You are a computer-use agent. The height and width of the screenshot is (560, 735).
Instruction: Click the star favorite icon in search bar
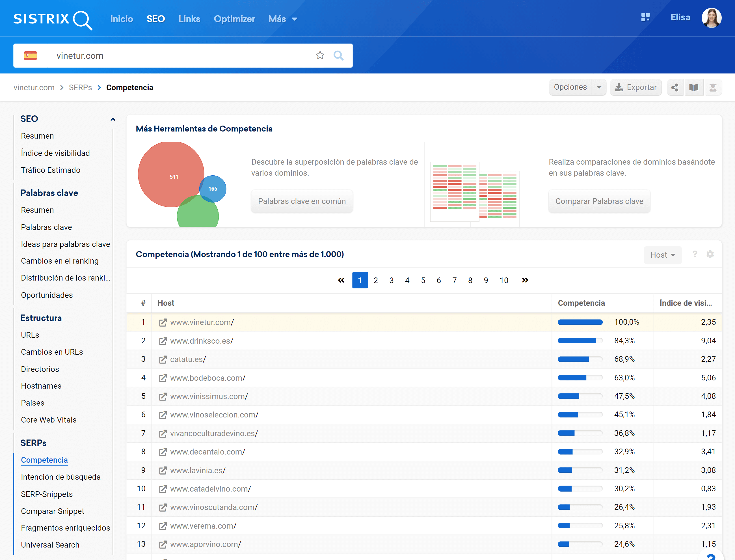tap(320, 55)
